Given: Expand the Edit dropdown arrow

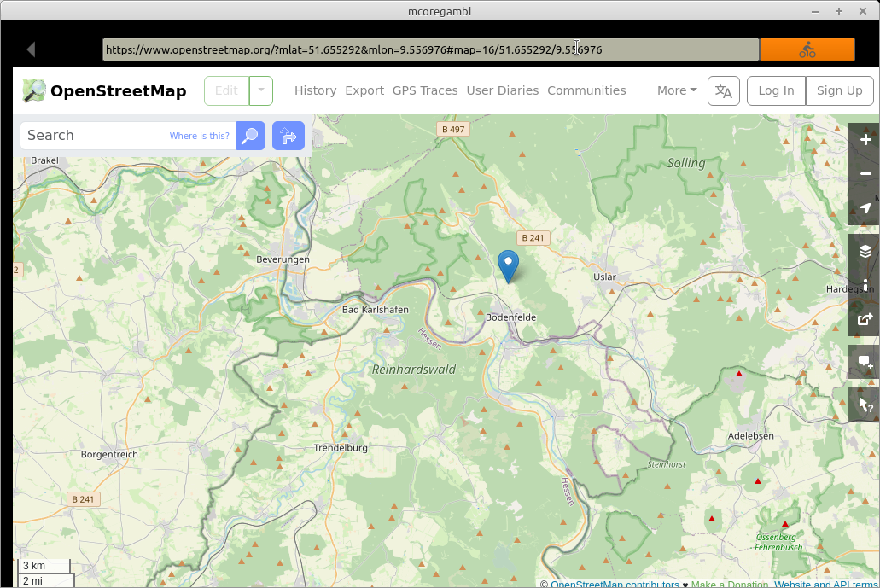Looking at the screenshot, I should coord(261,90).
